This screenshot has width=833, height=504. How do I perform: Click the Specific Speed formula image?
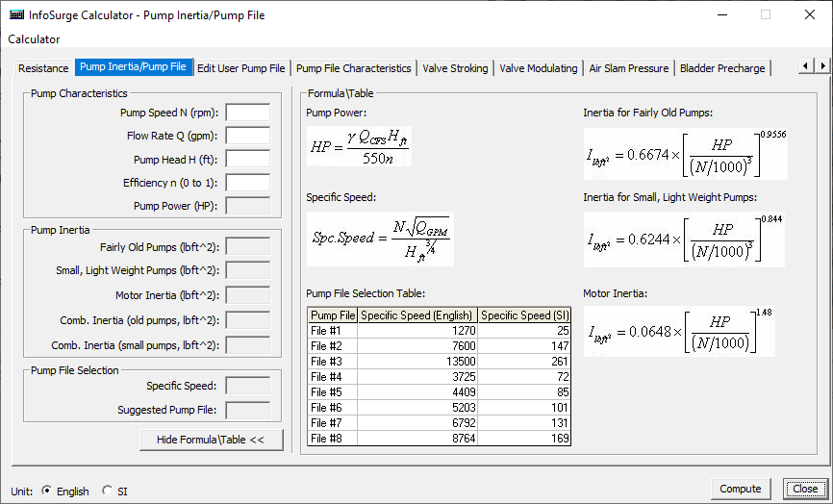tap(380, 239)
